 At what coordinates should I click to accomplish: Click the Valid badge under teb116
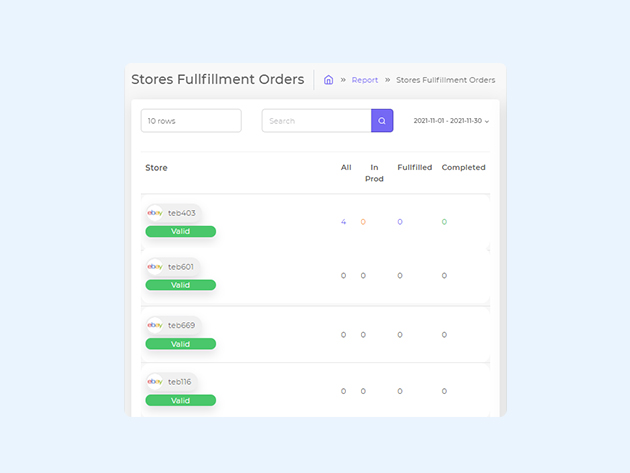pyautogui.click(x=180, y=401)
